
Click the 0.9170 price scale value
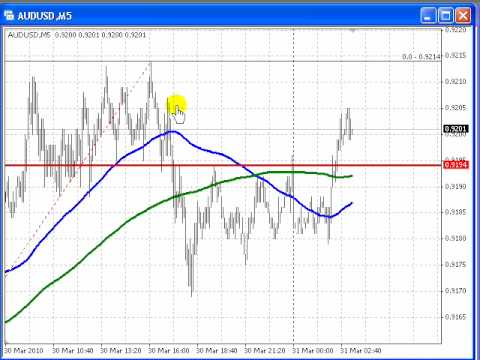[x=455, y=291]
